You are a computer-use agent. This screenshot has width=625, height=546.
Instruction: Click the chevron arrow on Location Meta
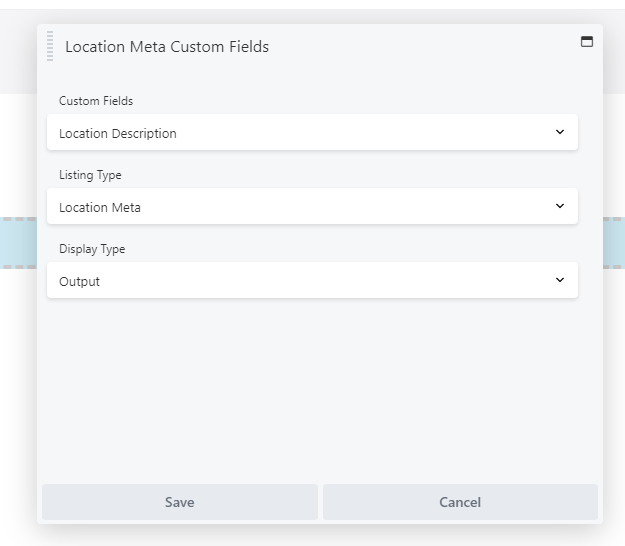point(560,206)
